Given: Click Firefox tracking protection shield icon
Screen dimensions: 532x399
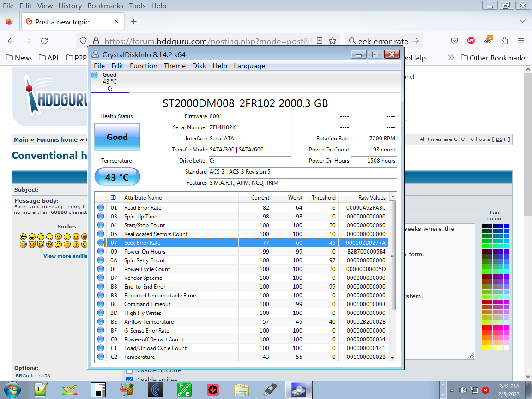Looking at the screenshot, I should pos(83,41).
